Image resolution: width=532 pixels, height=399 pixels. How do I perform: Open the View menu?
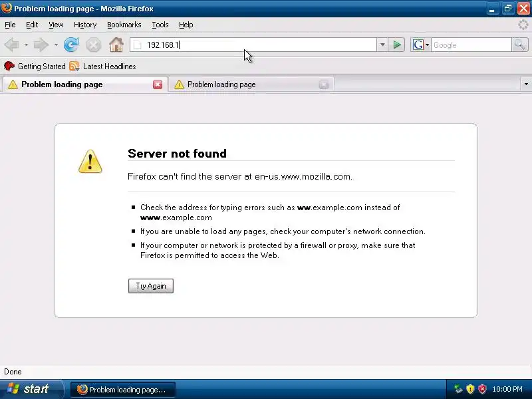pos(56,25)
